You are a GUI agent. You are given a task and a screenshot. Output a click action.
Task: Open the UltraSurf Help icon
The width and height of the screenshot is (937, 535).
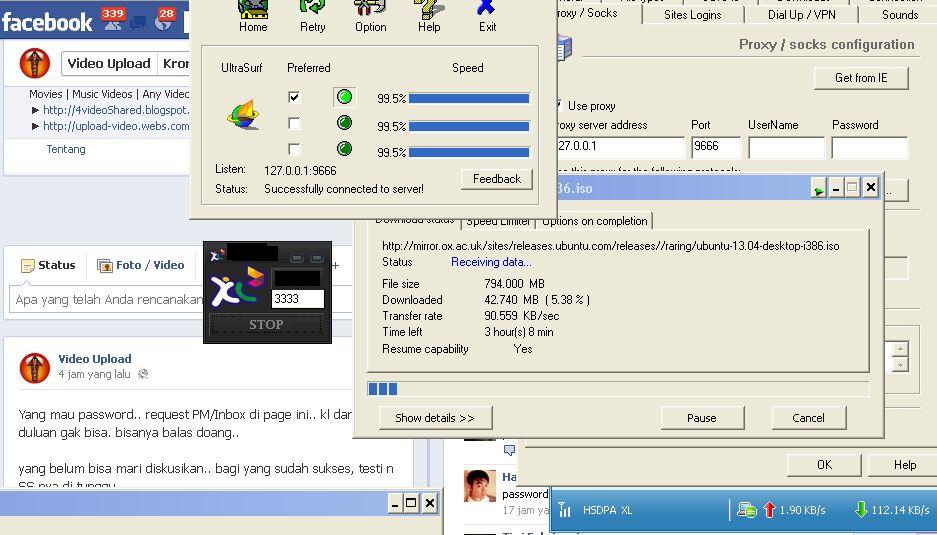[x=428, y=9]
